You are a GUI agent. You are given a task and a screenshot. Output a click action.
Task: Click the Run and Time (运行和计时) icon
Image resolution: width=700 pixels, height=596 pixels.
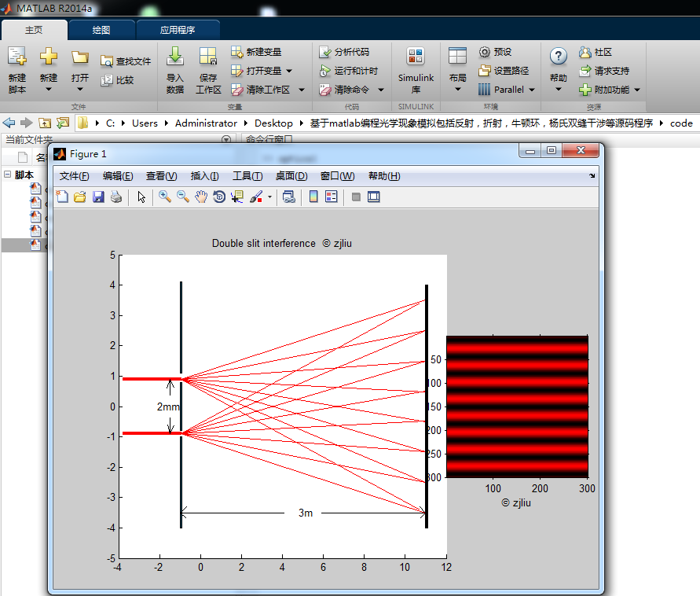point(325,71)
